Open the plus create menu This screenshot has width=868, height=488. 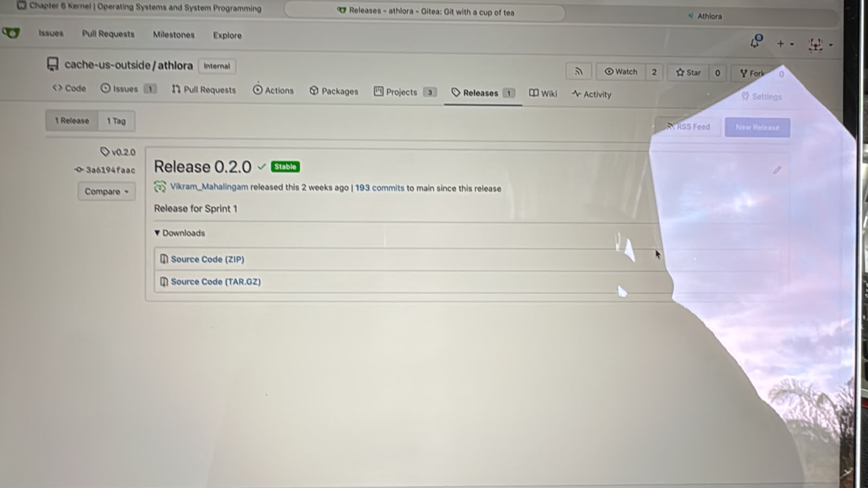pyautogui.click(x=785, y=43)
